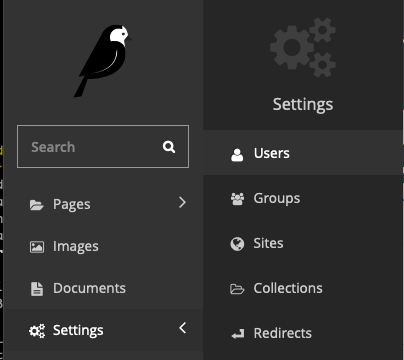Click the Pages folder icon
Viewport: 404px width, 360px height.
37,204
